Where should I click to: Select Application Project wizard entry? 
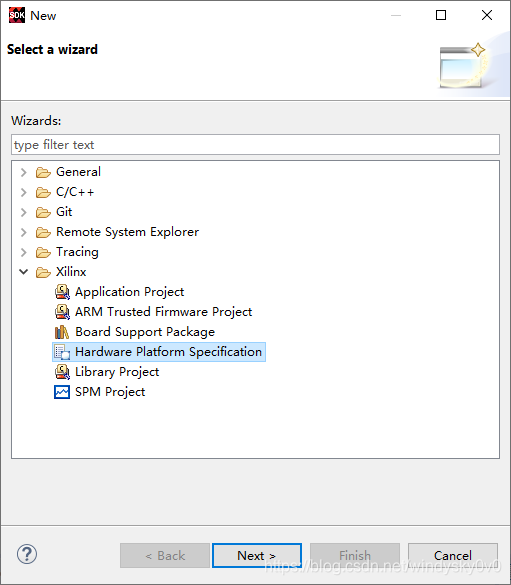point(129,292)
